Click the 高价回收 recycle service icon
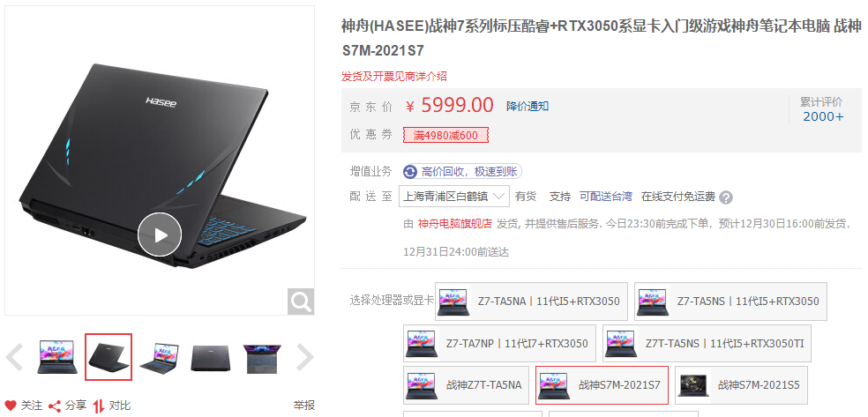The height and width of the screenshot is (417, 868). pyautogui.click(x=410, y=172)
